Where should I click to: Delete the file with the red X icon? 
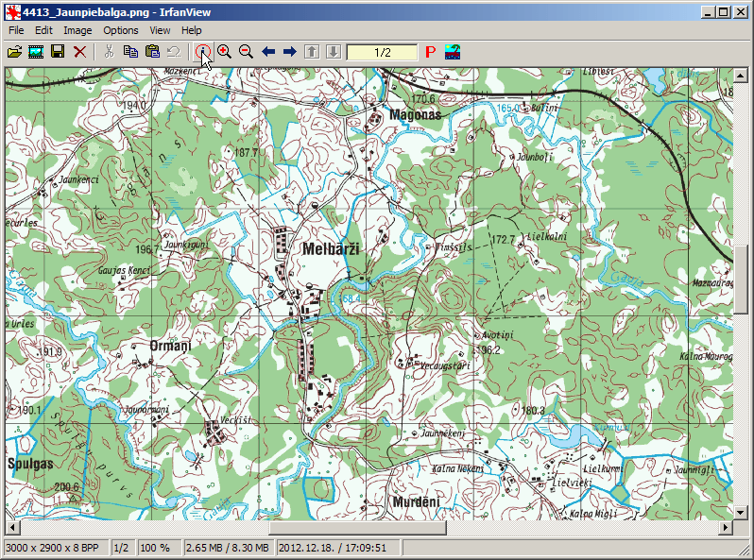pos(79,51)
